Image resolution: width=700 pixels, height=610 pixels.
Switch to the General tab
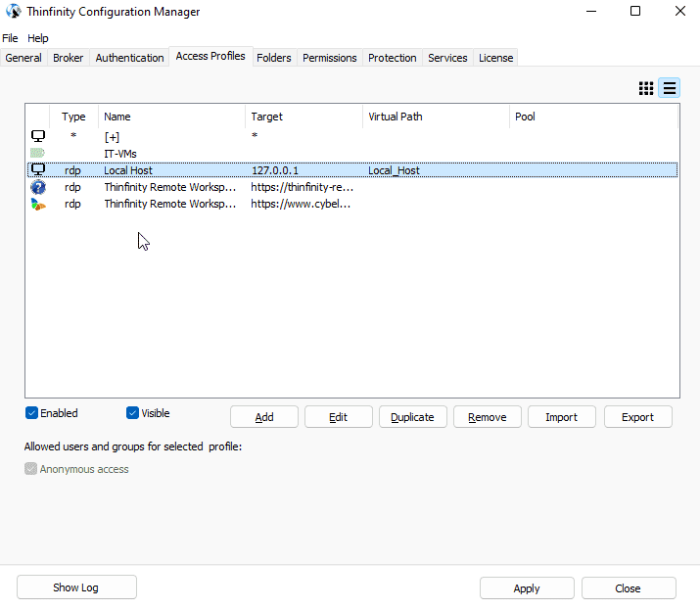click(23, 58)
